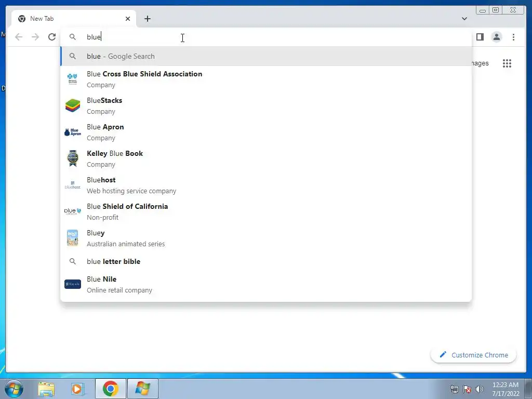Open the Windows flag taskbar item
The height and width of the screenshot is (399, 532).
[x=143, y=389]
